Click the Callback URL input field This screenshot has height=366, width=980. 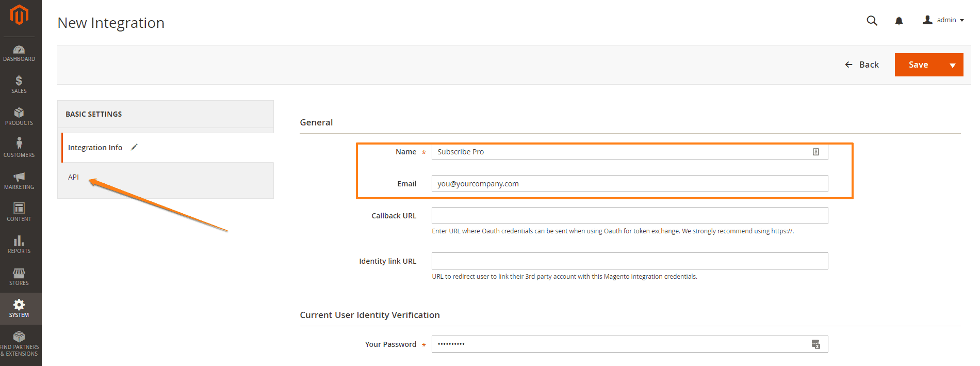pyautogui.click(x=629, y=216)
